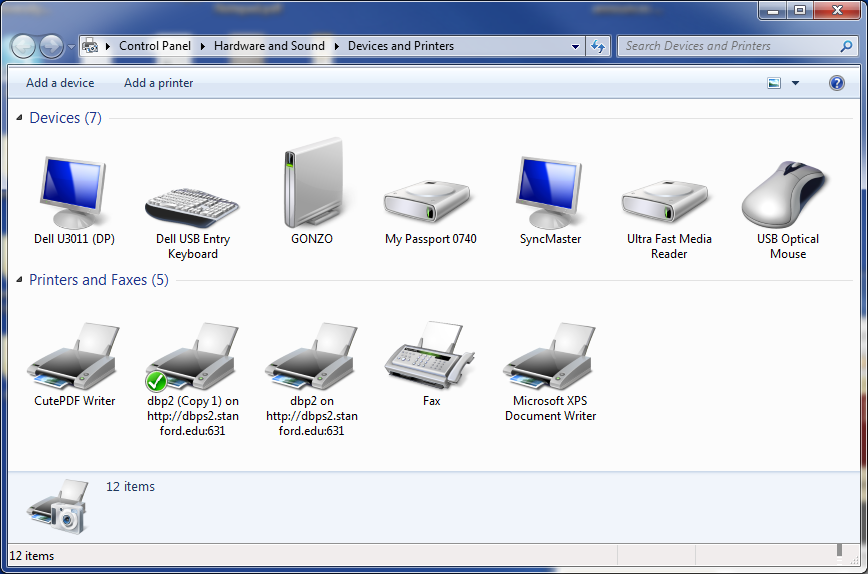This screenshot has height=574, width=868.
Task: Click Add a printer
Action: tap(158, 83)
